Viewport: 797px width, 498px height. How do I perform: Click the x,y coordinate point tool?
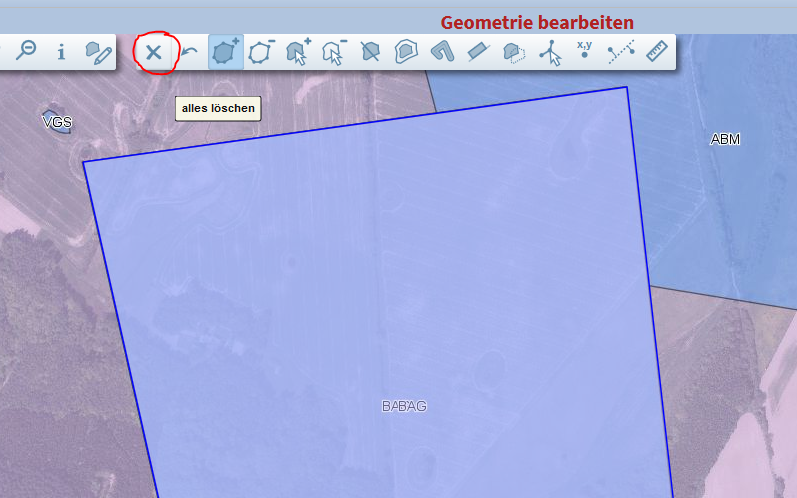(x=585, y=51)
